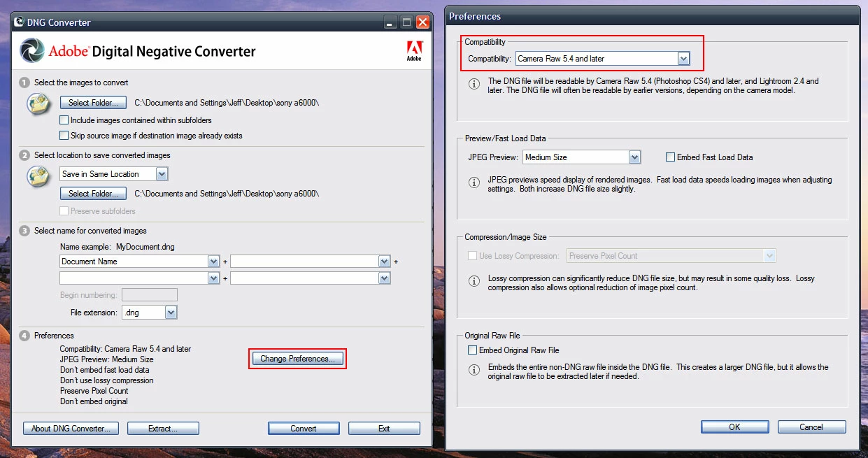Click the lossy compression info icon
868x458 pixels.
tap(474, 281)
